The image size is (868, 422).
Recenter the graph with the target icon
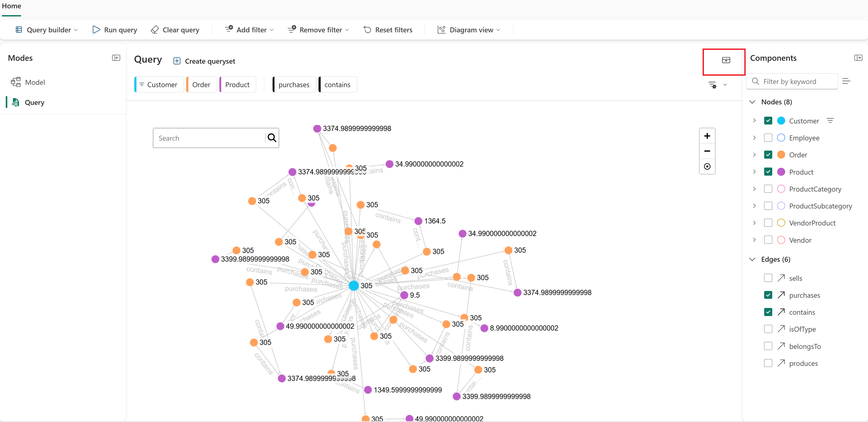[707, 167]
